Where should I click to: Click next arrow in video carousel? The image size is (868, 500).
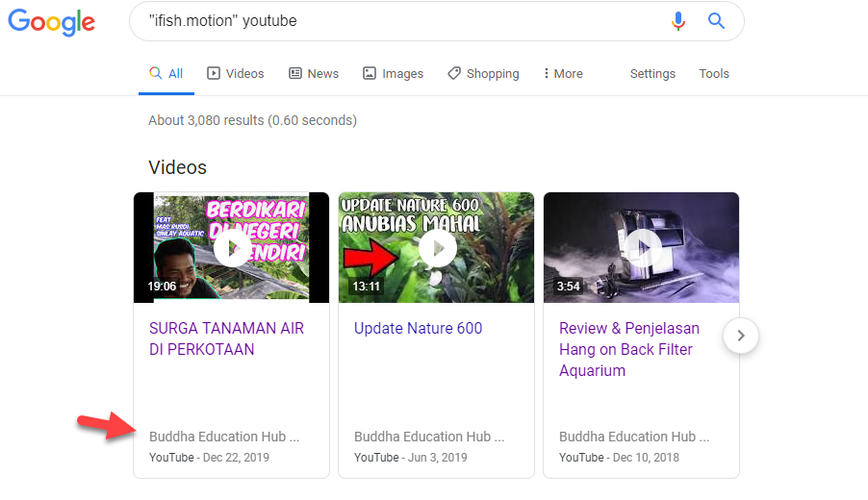741,336
